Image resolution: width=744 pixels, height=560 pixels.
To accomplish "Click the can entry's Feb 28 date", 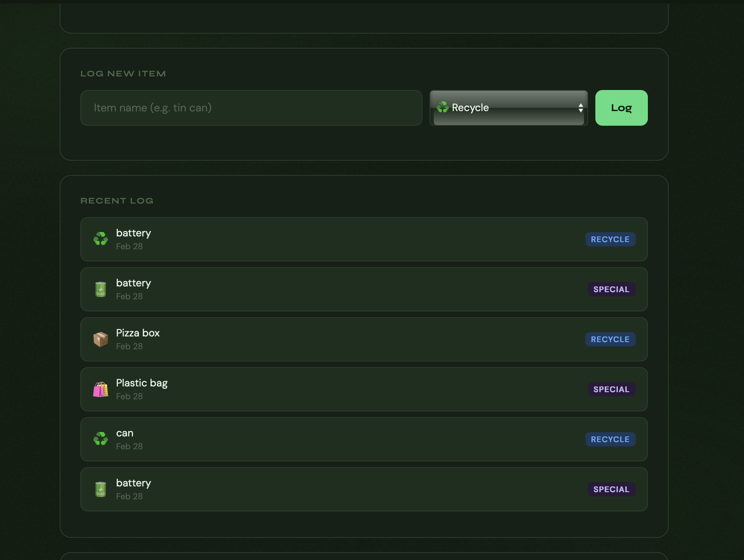I will click(x=129, y=446).
